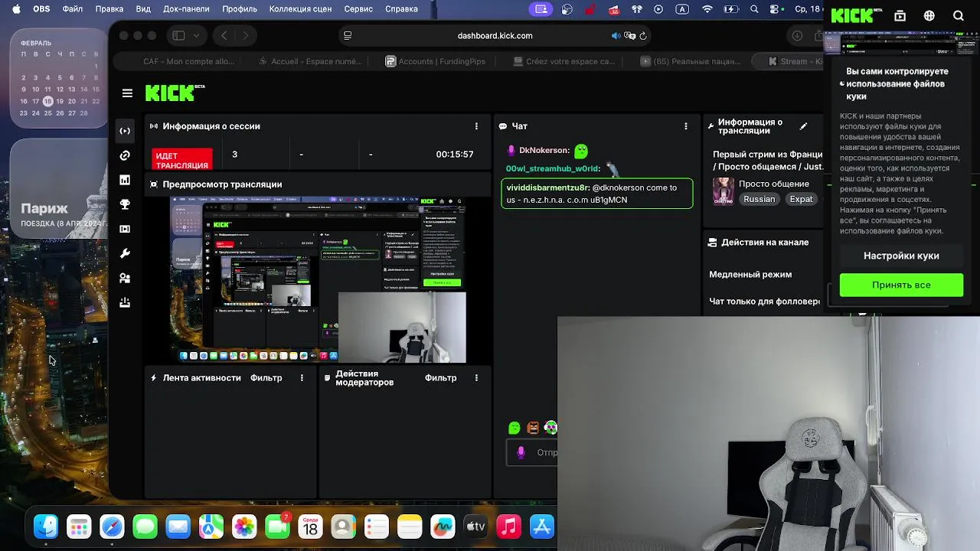Click the Russian tag

[759, 199]
